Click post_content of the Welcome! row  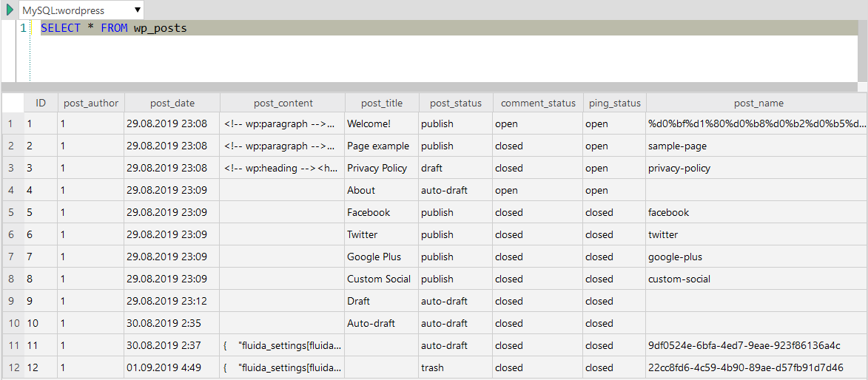tap(283, 124)
